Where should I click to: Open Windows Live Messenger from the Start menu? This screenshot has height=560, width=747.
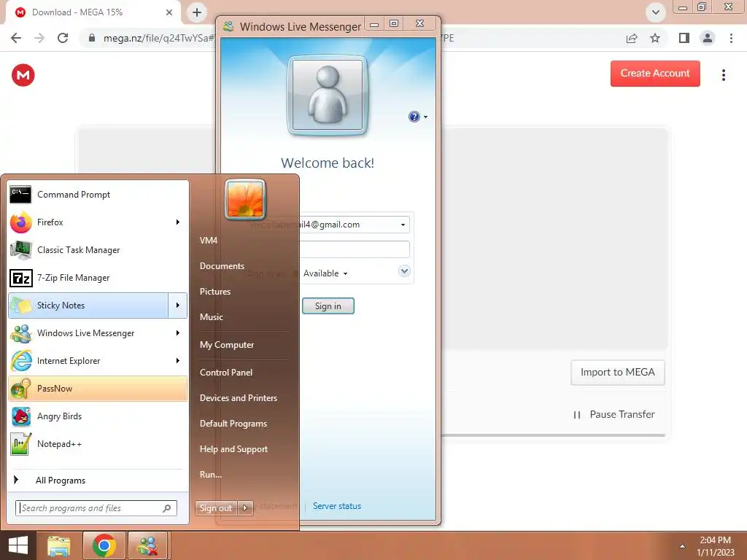88,332
